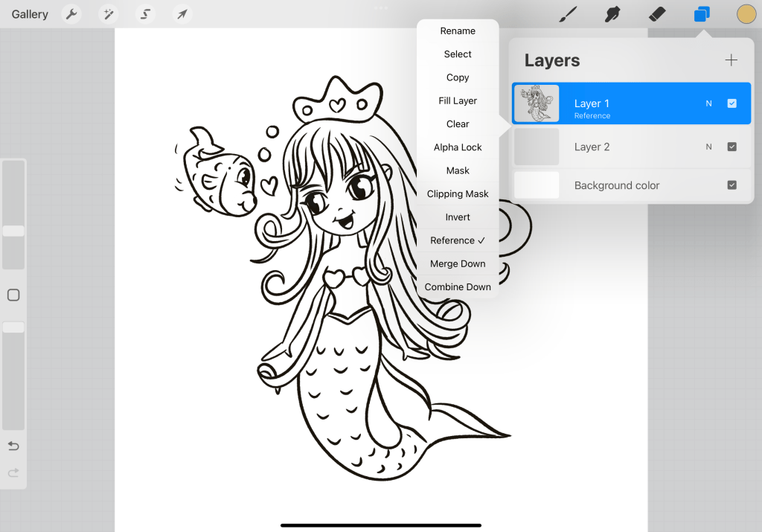762x532 pixels.
Task: Choose Alpha Lock from layer menu
Action: 458,147
